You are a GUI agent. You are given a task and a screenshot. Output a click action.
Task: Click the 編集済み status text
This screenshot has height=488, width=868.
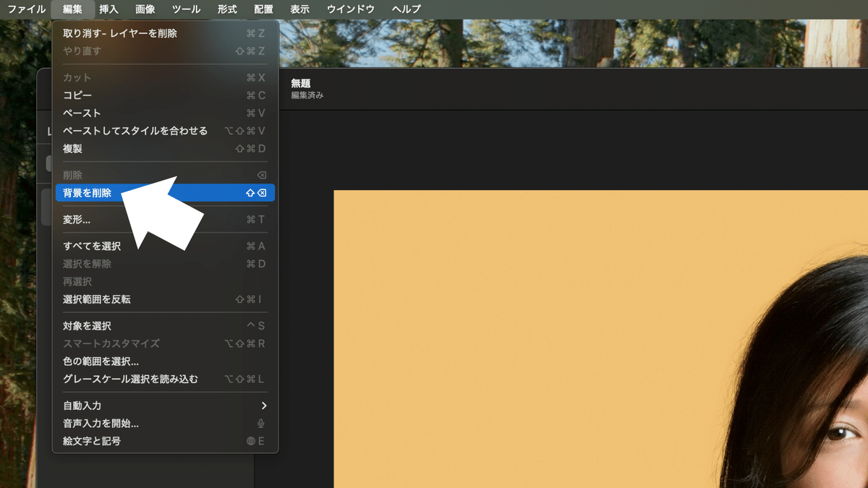click(x=307, y=95)
